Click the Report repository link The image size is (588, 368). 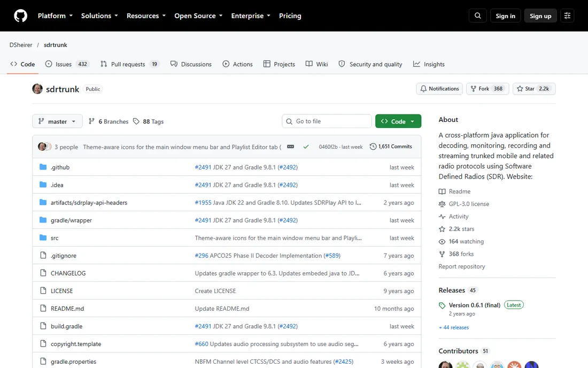tap(462, 266)
